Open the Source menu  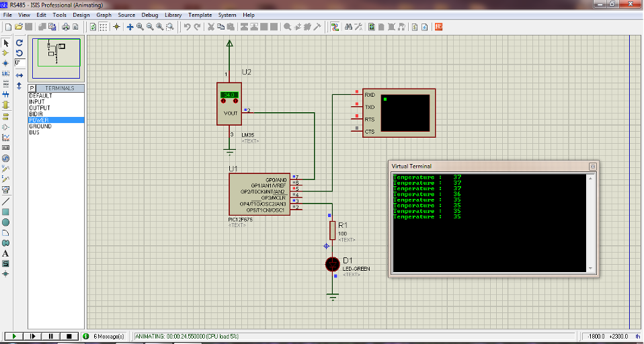(126, 15)
